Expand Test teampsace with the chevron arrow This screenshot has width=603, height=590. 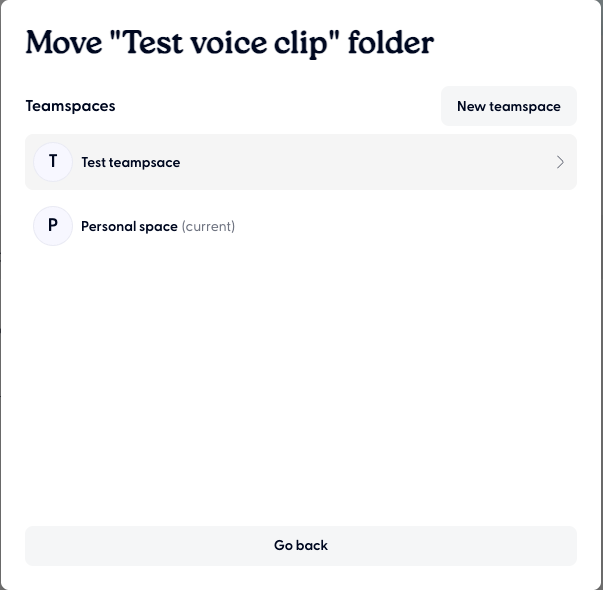(x=560, y=162)
